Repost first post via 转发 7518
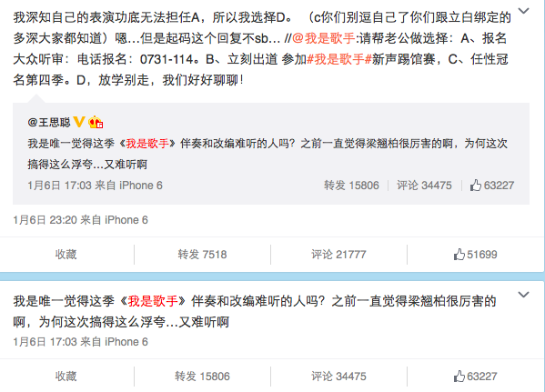Screen dimensions: 545x392 (x=202, y=255)
